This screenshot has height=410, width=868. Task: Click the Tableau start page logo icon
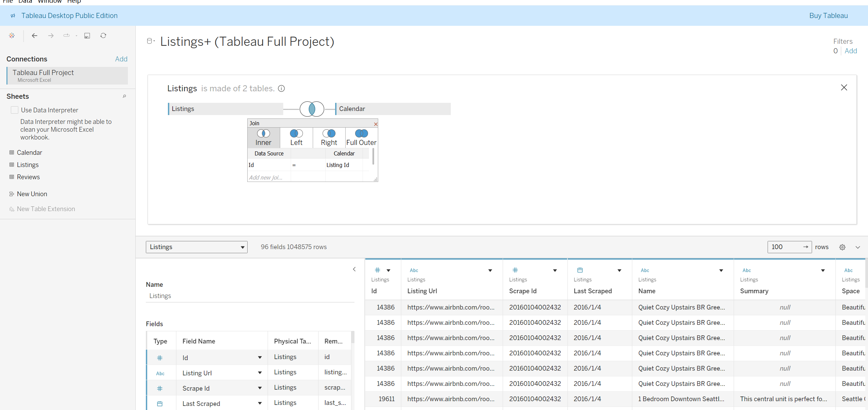pyautogui.click(x=12, y=36)
